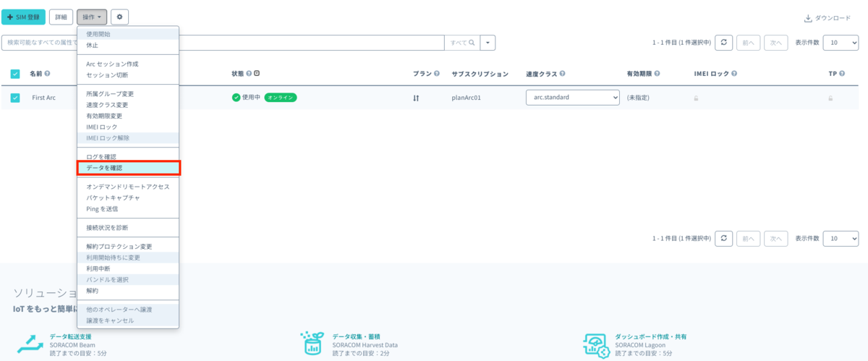This screenshot has height=361, width=868.
Task: Click the help icon next to TP
Action: click(x=843, y=74)
